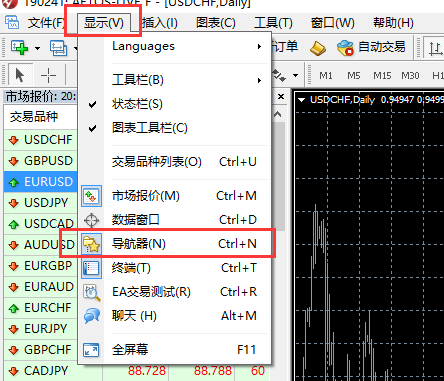The height and width of the screenshot is (381, 444).
Task: Click the chat bubbles icon beside 聊天
Action: [92, 316]
